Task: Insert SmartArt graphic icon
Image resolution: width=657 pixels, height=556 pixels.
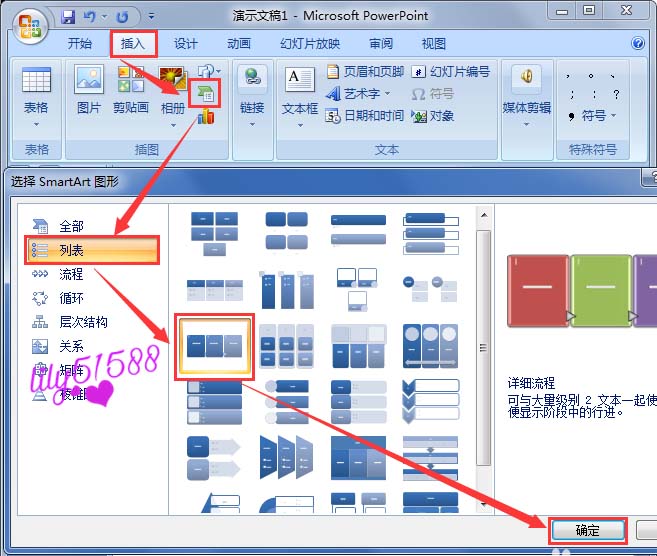Action: [x=205, y=93]
